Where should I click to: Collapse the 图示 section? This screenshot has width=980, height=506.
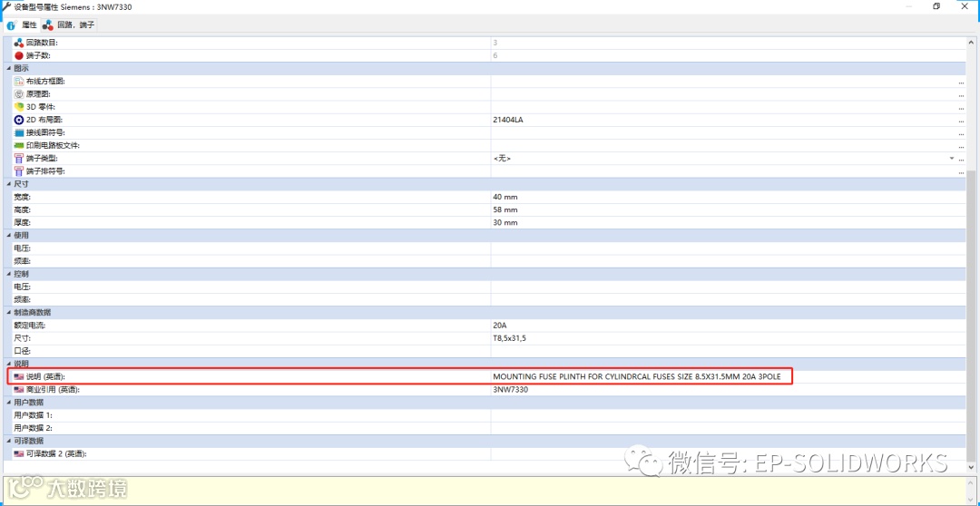point(9,68)
